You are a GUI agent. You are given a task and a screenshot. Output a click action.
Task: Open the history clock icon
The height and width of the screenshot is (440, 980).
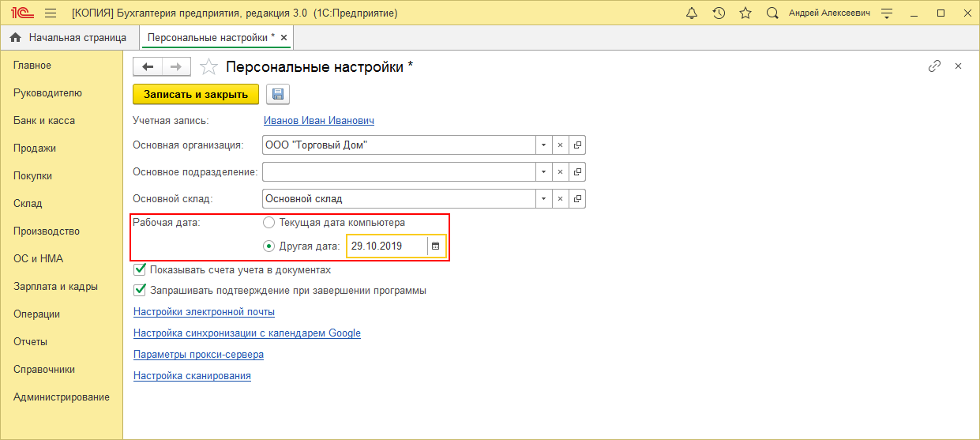pyautogui.click(x=719, y=13)
